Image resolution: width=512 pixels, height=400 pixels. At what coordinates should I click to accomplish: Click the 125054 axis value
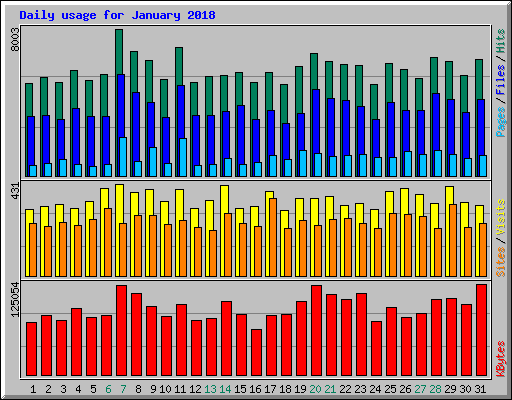15,299
